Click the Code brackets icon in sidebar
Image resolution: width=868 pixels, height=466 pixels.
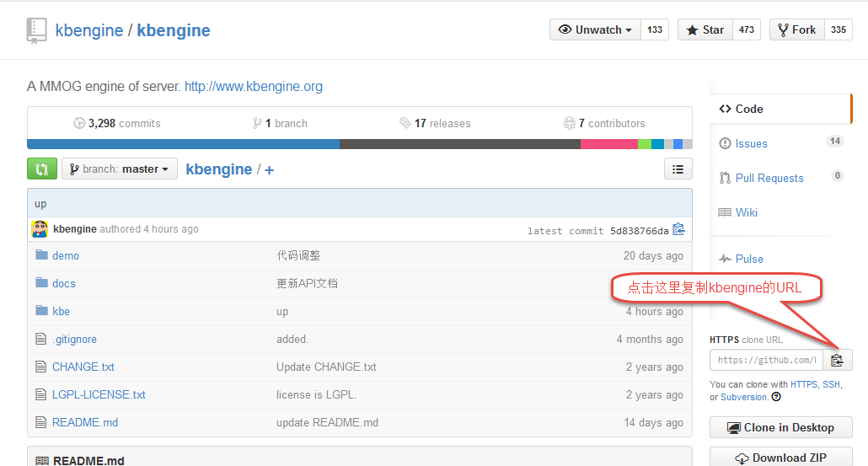(725, 109)
